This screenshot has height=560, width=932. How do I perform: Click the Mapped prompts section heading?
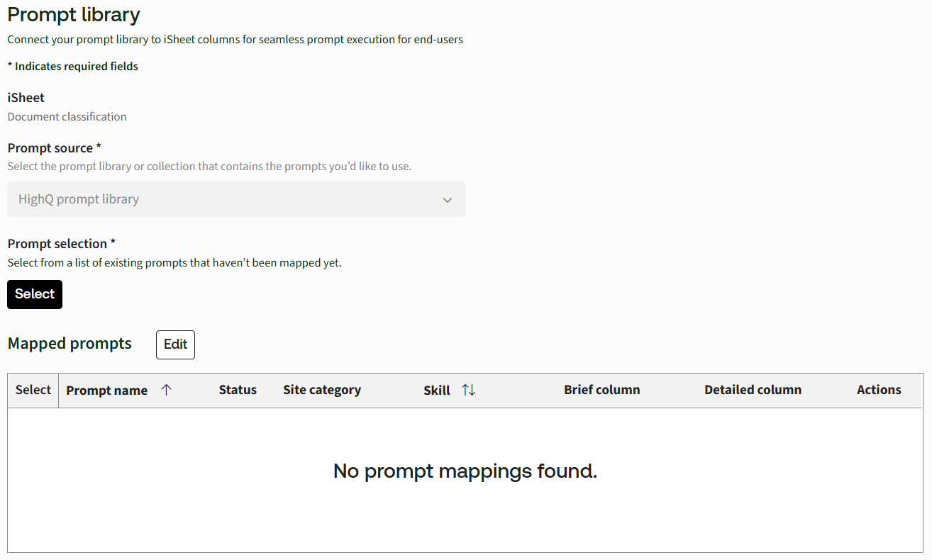(70, 344)
